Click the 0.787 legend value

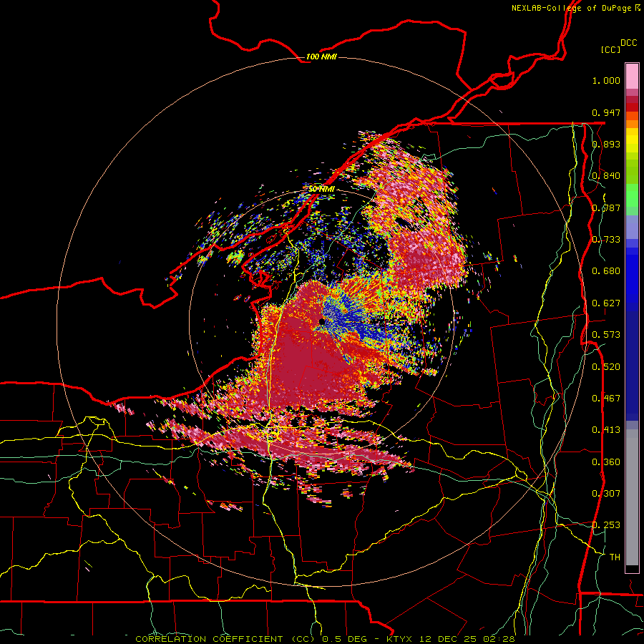point(606,208)
